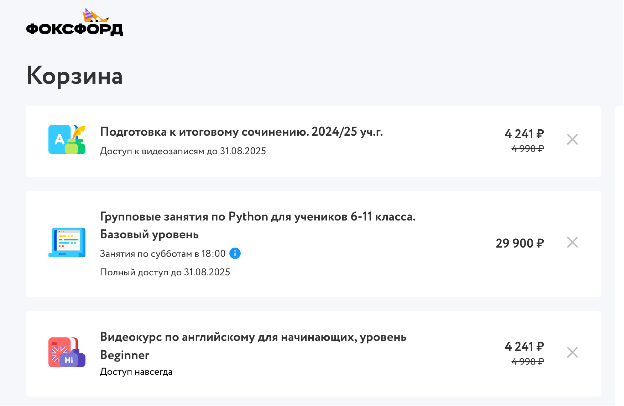Click 'Занятия по субботам в 18:00' text
The height and width of the screenshot is (406, 624).
tap(162, 254)
